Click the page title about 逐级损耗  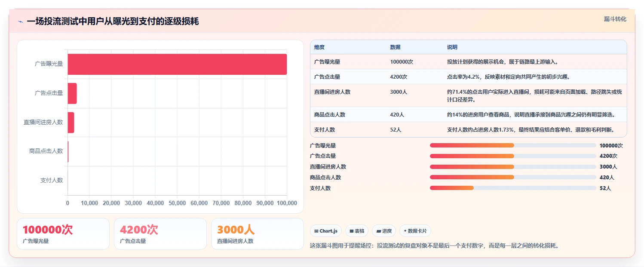point(113,21)
